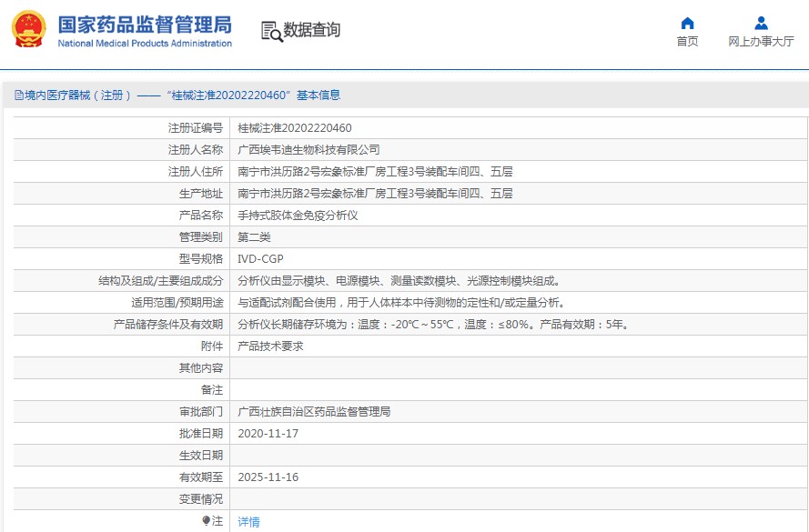Image resolution: width=809 pixels, height=532 pixels.
Task: Select product name 手持式胶体金免疫分析仪
Action: (x=298, y=215)
